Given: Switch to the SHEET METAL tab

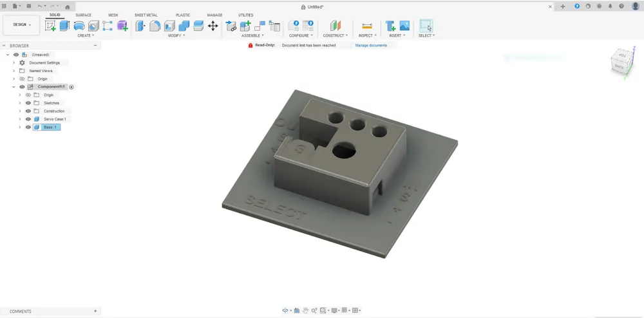Looking at the screenshot, I should click(146, 15).
